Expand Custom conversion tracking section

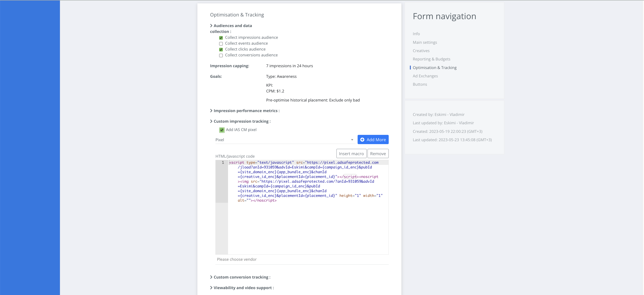[240, 277]
